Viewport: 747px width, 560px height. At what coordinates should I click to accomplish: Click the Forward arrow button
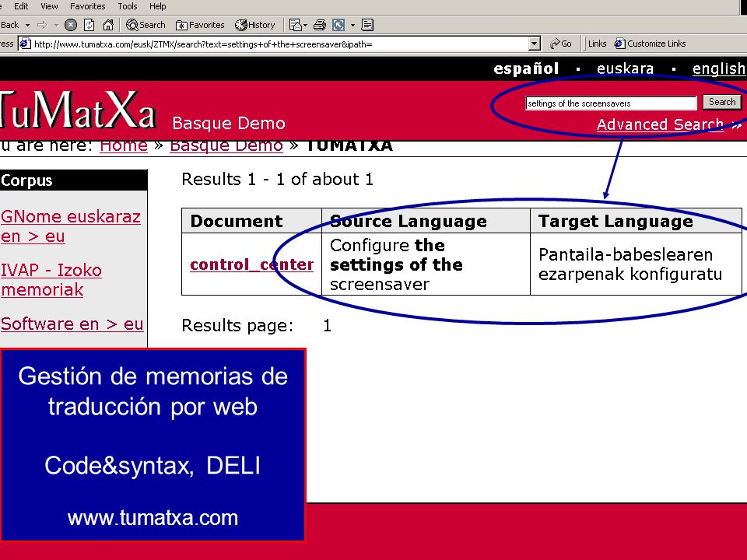coord(42,25)
